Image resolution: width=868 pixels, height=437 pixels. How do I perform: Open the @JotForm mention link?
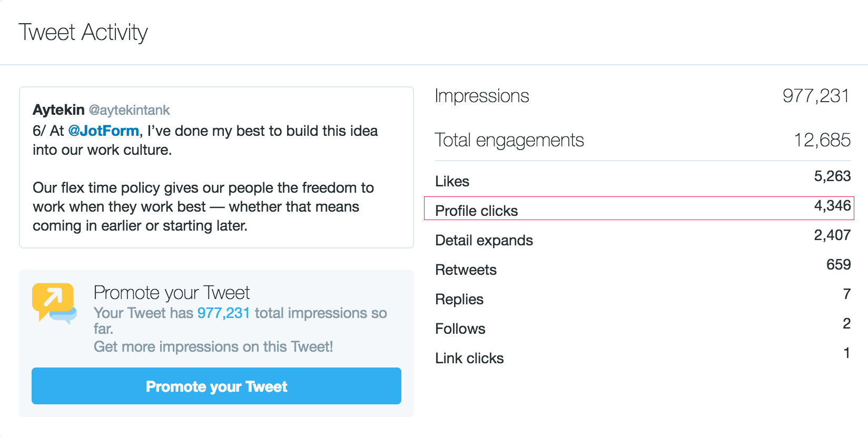[104, 131]
